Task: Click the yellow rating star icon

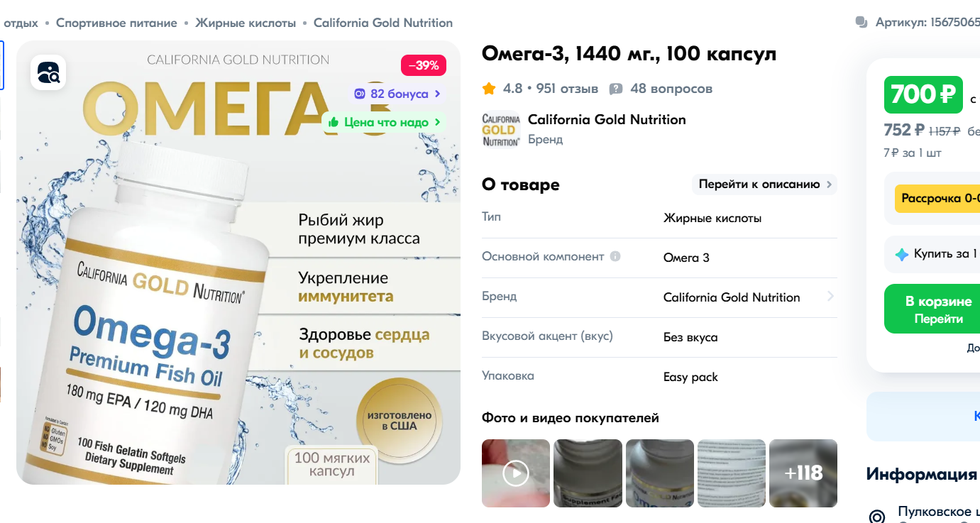Action: pyautogui.click(x=489, y=89)
